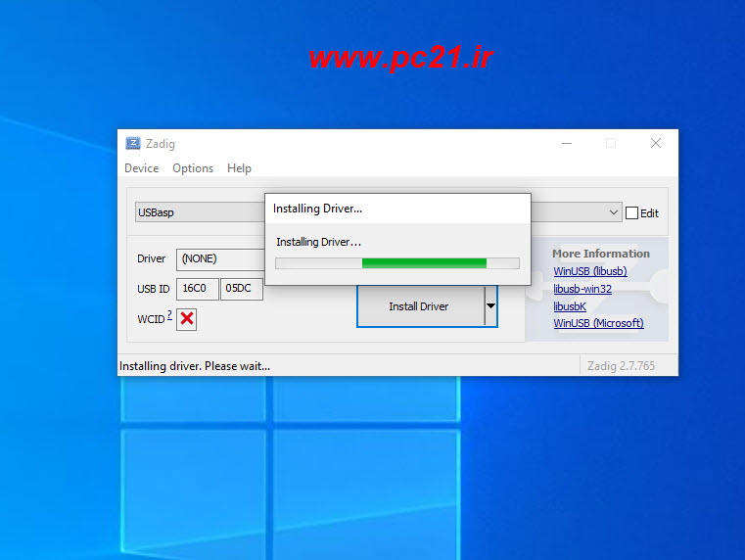
Task: Click the USB ID 05DC field
Action: (242, 289)
